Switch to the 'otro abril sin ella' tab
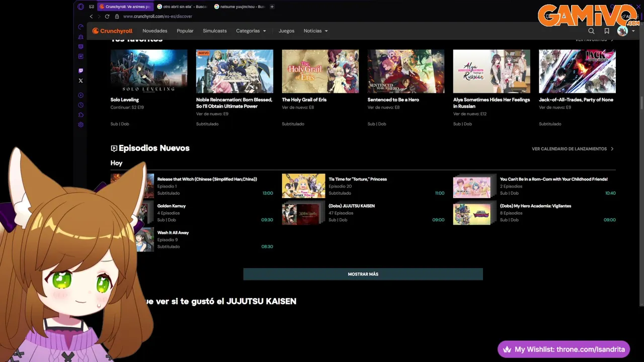Screen dimensions: 644x362 [182, 7]
